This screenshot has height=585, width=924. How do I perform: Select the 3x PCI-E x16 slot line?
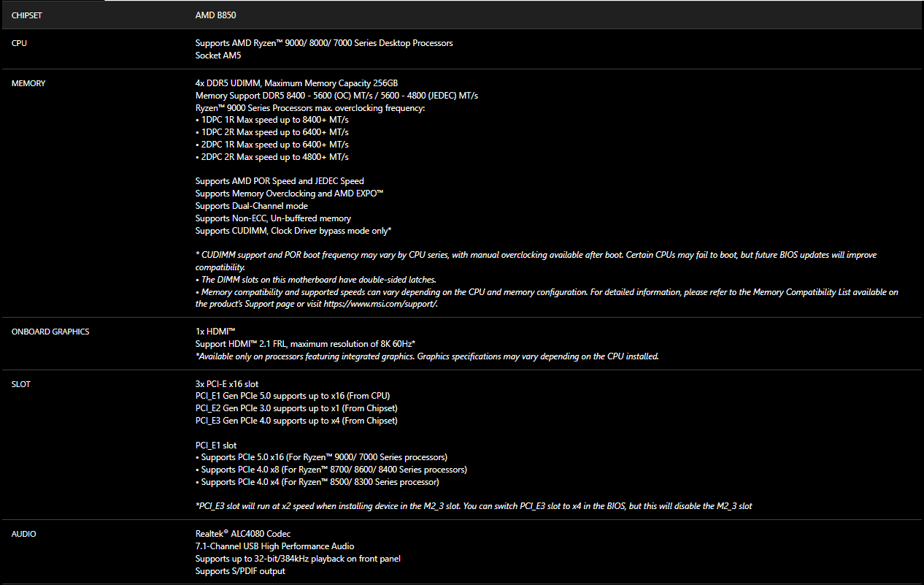point(227,384)
